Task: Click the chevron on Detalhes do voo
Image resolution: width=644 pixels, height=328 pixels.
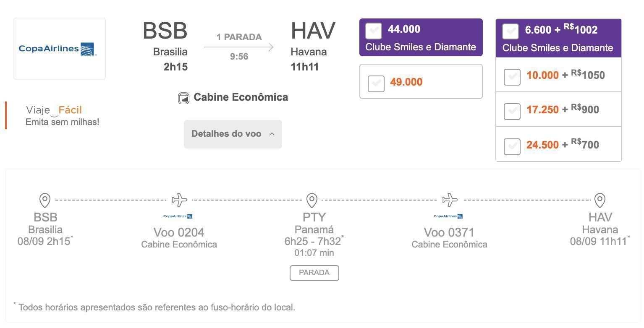Action: point(272,134)
